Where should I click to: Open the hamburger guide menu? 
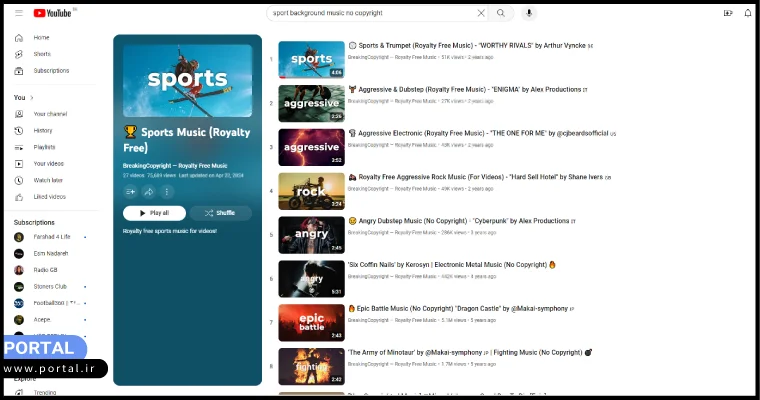[18, 13]
